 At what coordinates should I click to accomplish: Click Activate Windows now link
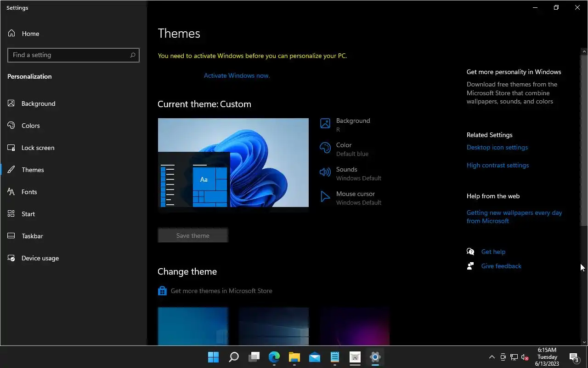coord(237,75)
